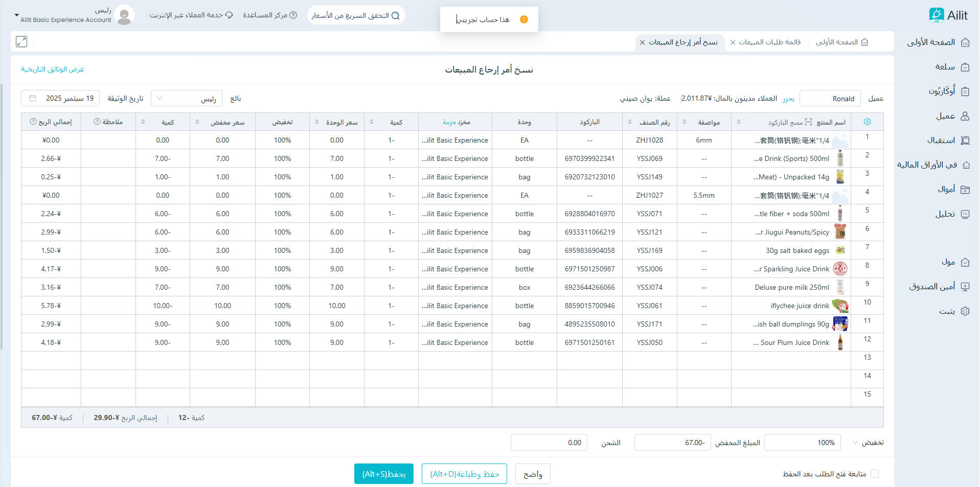Click the view historical documents link
The height and width of the screenshot is (487, 980).
pyautogui.click(x=53, y=69)
